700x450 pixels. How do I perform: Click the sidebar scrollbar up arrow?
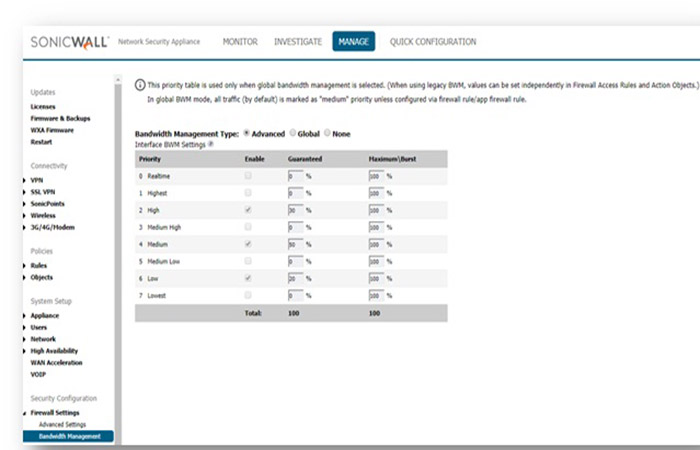click(118, 79)
